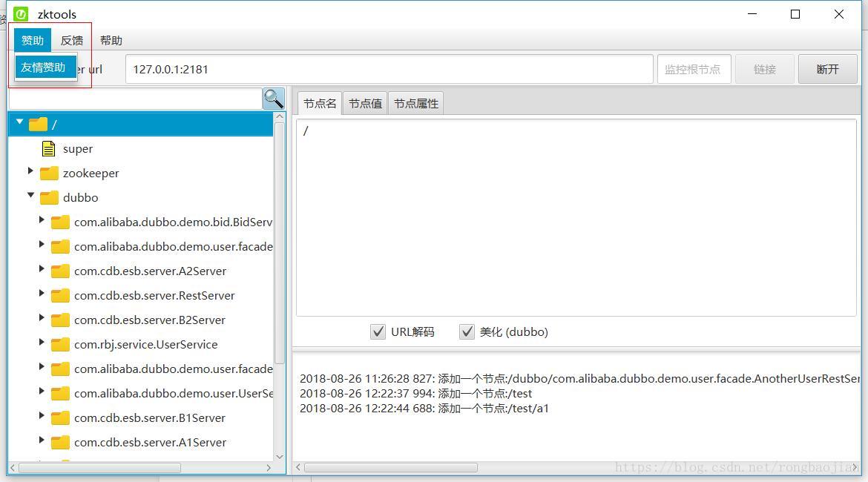Toggle the URL解码 checkbox

click(x=378, y=331)
